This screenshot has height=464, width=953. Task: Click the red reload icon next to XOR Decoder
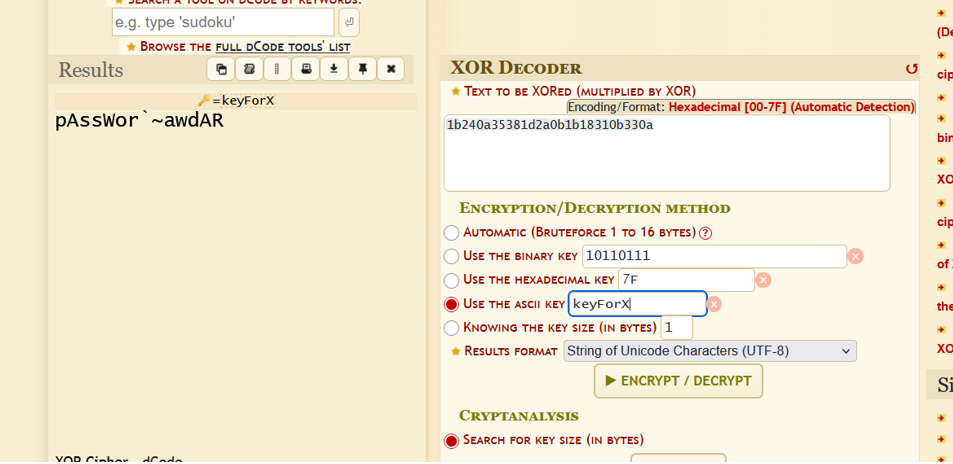pos(911,69)
